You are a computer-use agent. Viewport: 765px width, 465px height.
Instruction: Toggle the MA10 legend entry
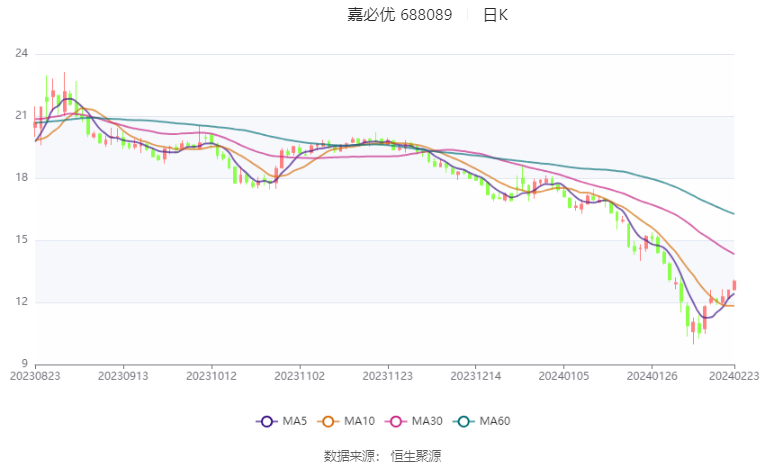[x=346, y=421]
